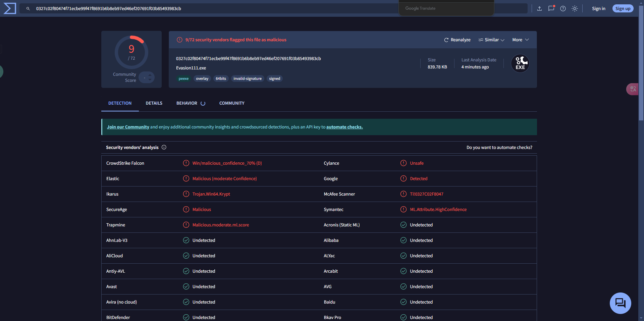The image size is (644, 321).
Task: Click the hash search input field
Action: click(273, 9)
